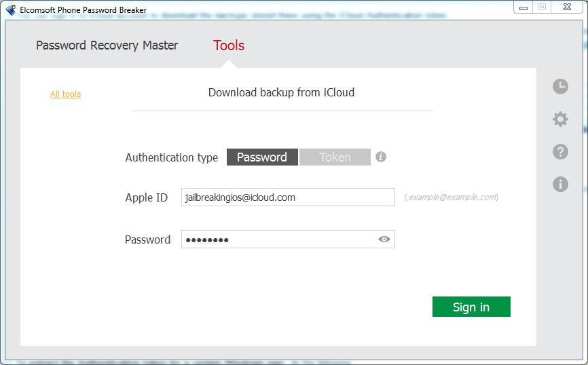588x365 pixels.
Task: Switch authentication type to Token
Action: (x=335, y=157)
